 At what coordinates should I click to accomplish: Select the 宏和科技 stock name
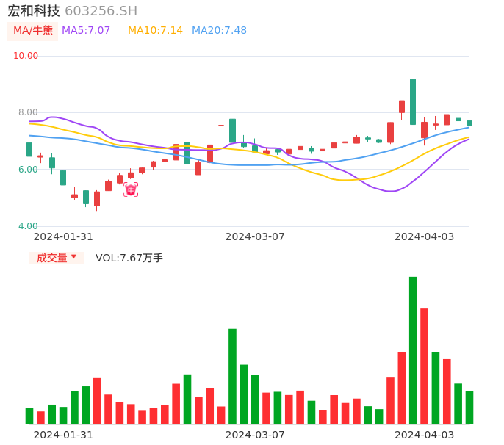click(34, 11)
